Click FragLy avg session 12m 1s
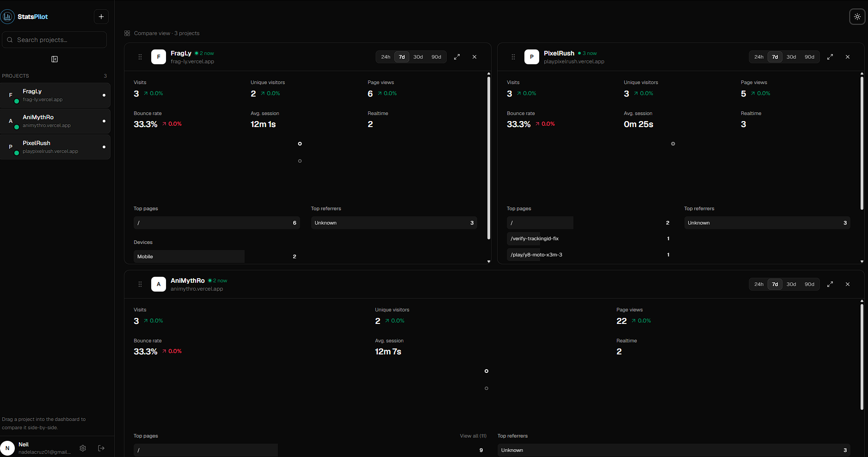The height and width of the screenshot is (457, 868). (x=263, y=124)
